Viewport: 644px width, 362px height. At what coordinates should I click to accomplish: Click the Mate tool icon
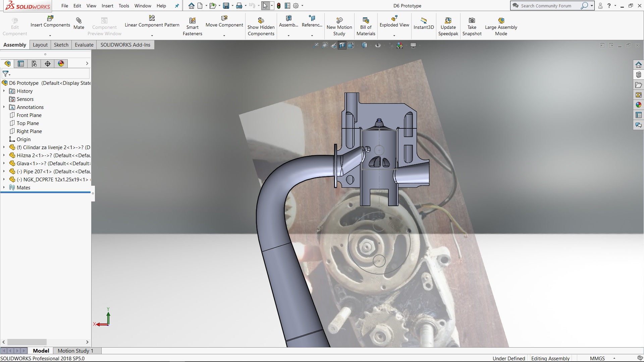[x=78, y=20]
